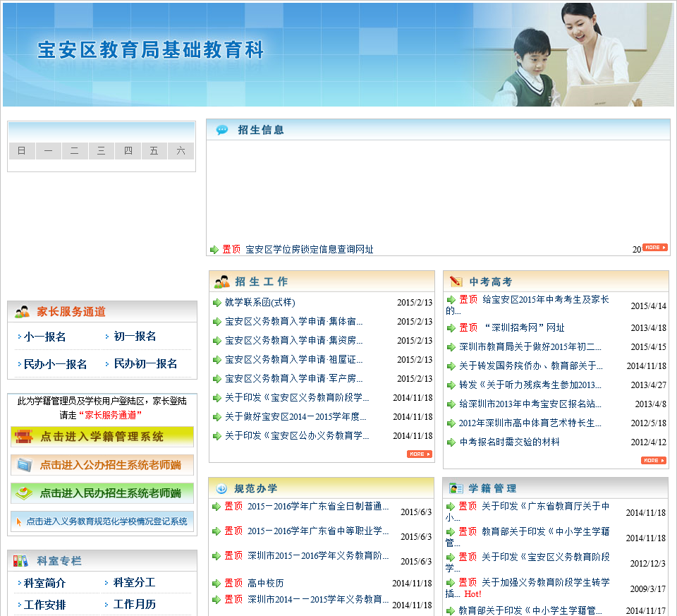This screenshot has height=616, width=677.
Task: Click the 招生信息 speech bubble icon
Action: coord(222,130)
